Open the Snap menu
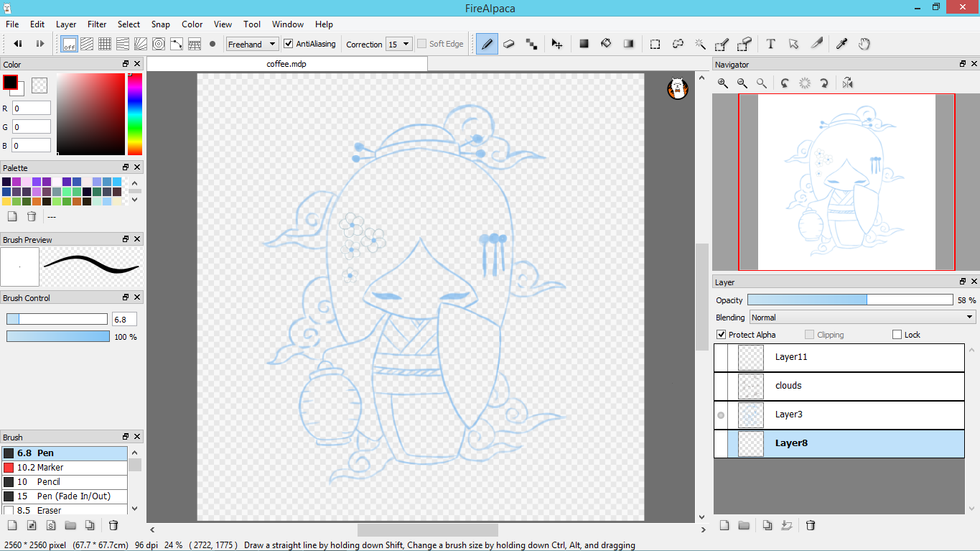Viewport: 980px width, 551px height. [160, 24]
